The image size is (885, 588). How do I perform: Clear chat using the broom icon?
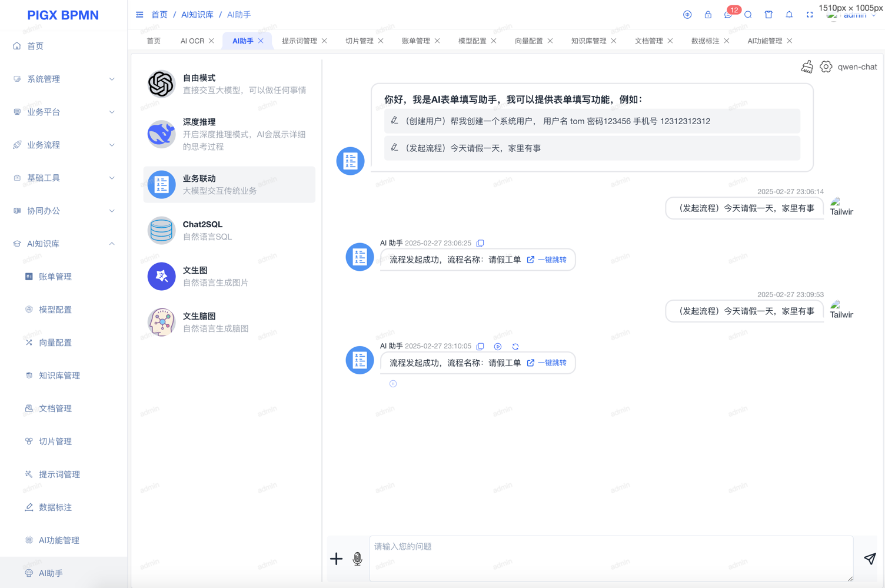click(x=807, y=67)
